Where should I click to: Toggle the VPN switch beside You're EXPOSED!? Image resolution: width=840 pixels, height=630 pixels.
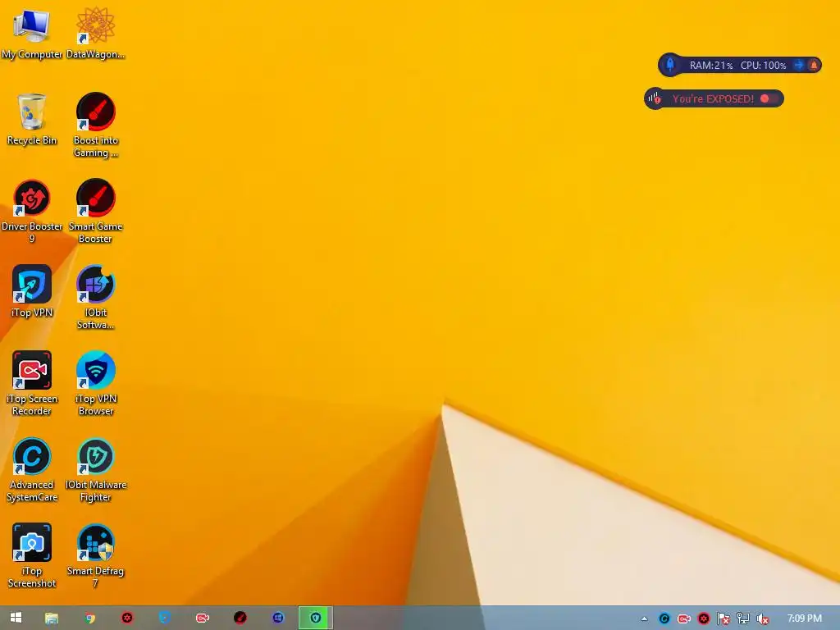769,98
